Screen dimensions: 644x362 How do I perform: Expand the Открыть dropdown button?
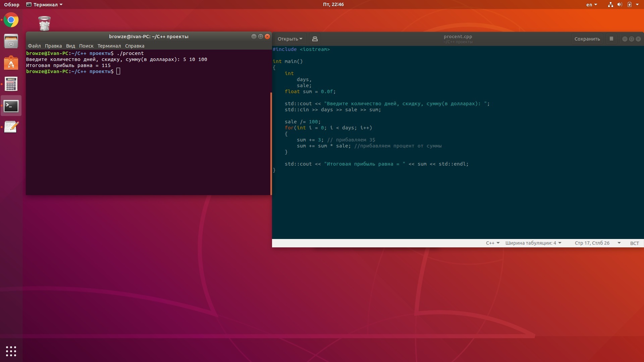pyautogui.click(x=290, y=39)
